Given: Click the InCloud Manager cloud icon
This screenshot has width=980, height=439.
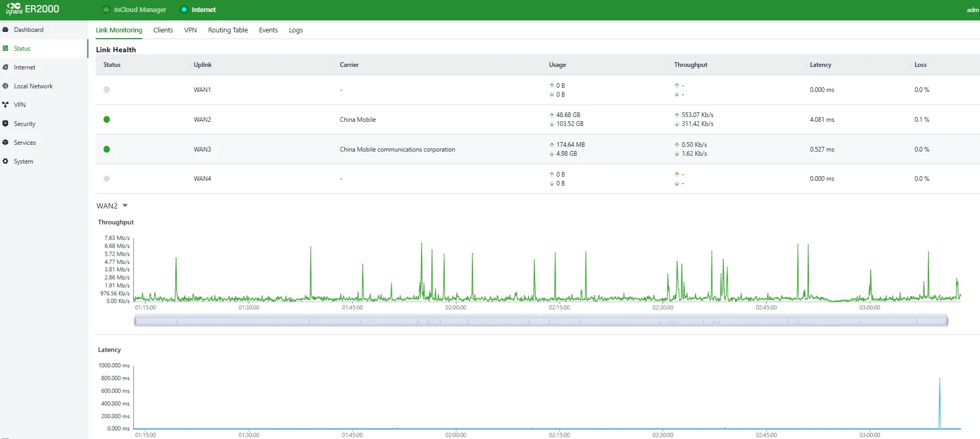Looking at the screenshot, I should (x=106, y=9).
